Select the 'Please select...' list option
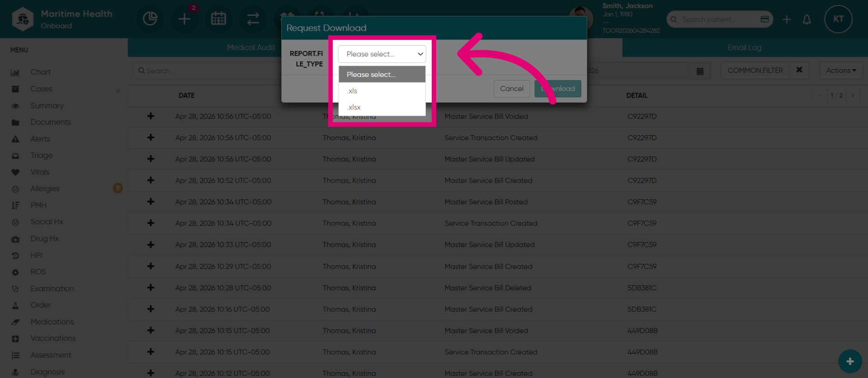This screenshot has height=378, width=868. (382, 75)
